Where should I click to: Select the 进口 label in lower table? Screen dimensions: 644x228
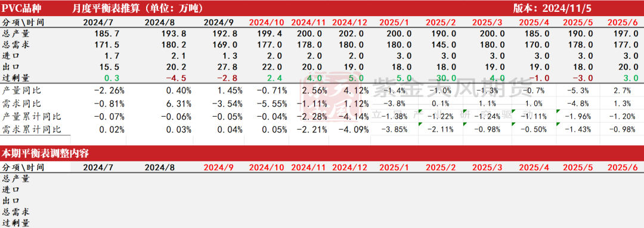[x=11, y=190]
